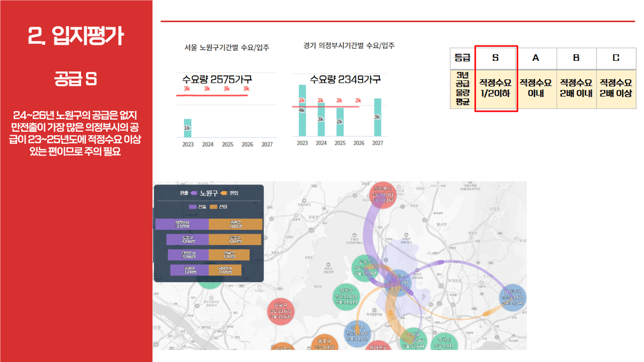
Task: Select the purple 전출 legend swatch
Action: 193,206
